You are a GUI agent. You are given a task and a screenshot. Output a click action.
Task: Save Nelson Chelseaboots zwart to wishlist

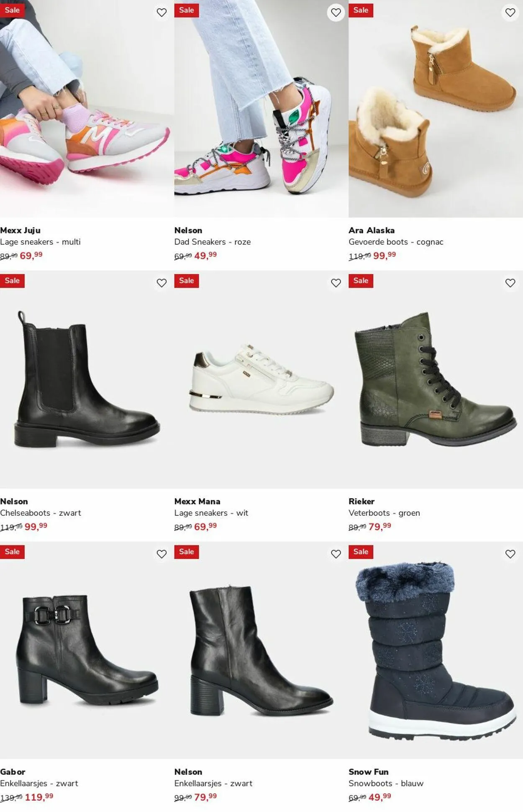point(162,283)
